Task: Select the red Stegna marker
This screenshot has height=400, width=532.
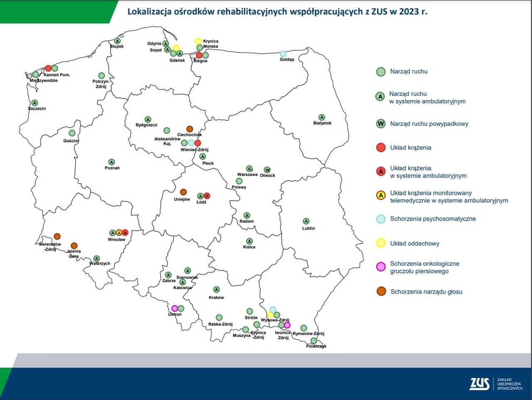Action: pos(199,55)
